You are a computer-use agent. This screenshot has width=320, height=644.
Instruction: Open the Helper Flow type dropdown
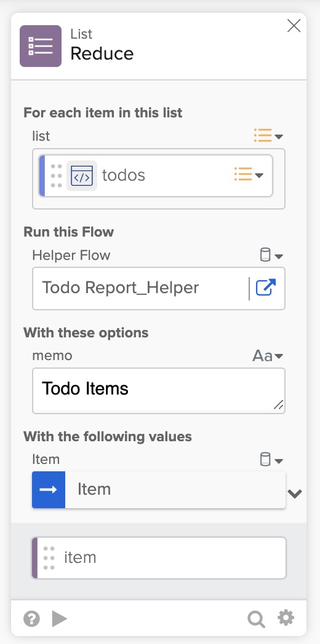[x=272, y=256]
